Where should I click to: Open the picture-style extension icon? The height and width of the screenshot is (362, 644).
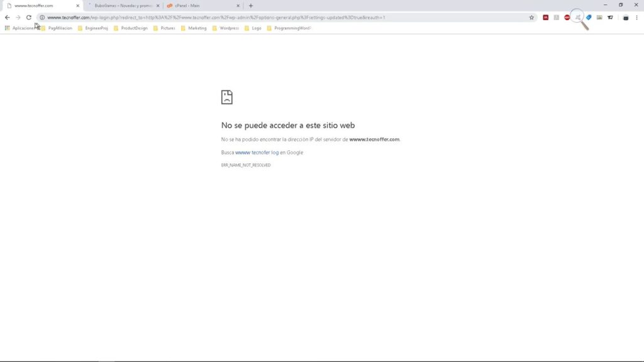(599, 18)
